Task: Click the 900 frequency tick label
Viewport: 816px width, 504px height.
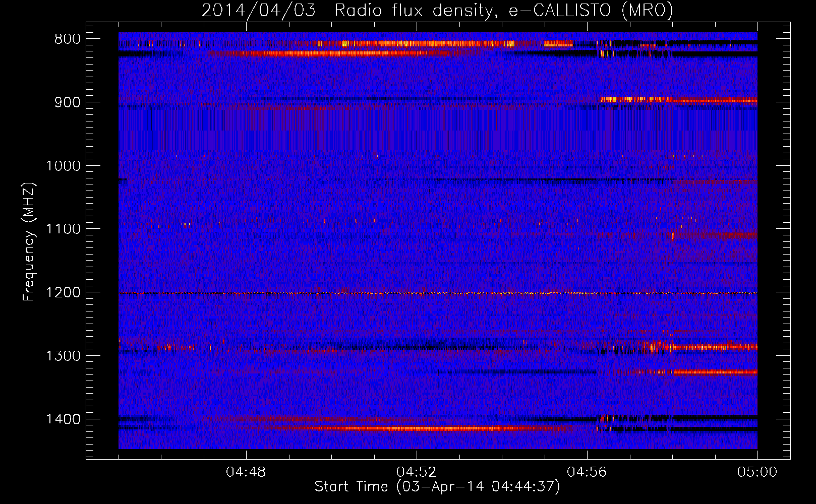Action: (67, 102)
